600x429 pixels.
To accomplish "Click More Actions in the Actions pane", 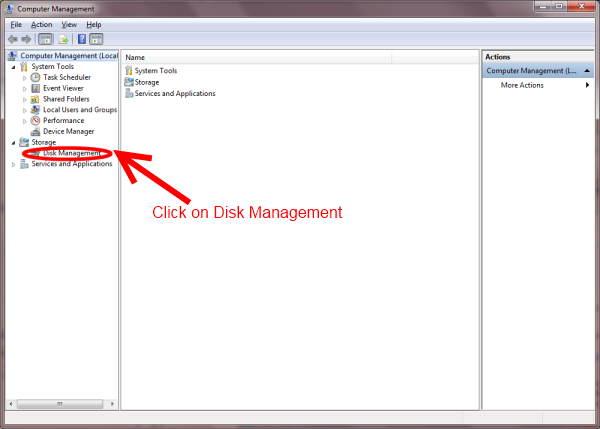I will click(523, 85).
